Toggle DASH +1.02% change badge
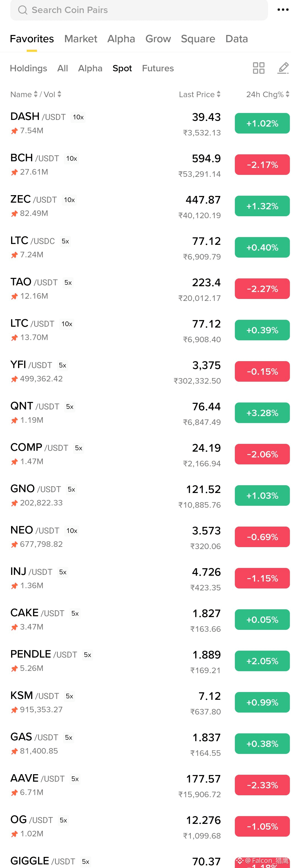The width and height of the screenshot is (291, 868). tap(262, 123)
